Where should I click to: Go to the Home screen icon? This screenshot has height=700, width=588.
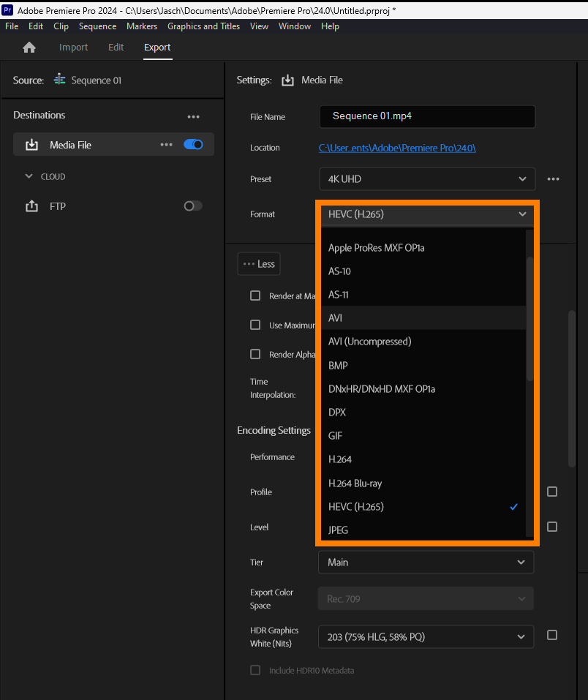pos(29,48)
